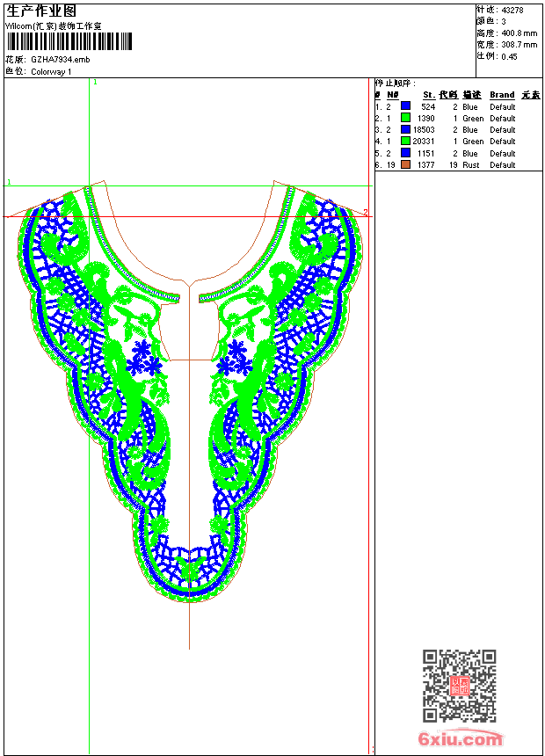545x756 pixels.
Task: Click stitch count '524' in row 1
Action: pyautogui.click(x=428, y=107)
